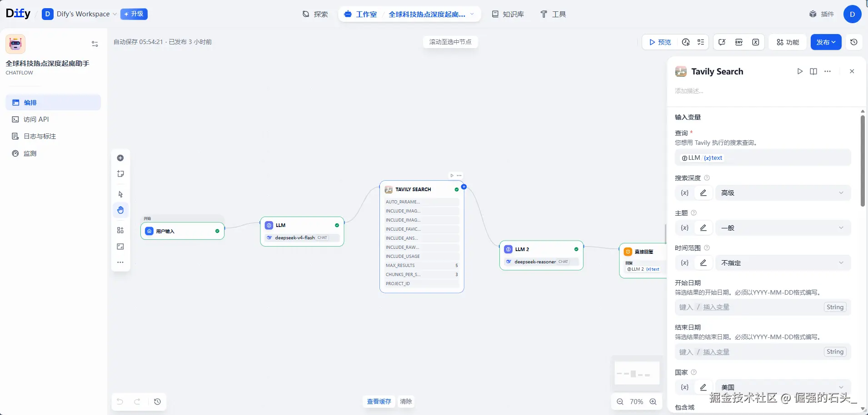This screenshot has height=415, width=868.
Task: Click the 开始日期 input field
Action: [763, 307]
